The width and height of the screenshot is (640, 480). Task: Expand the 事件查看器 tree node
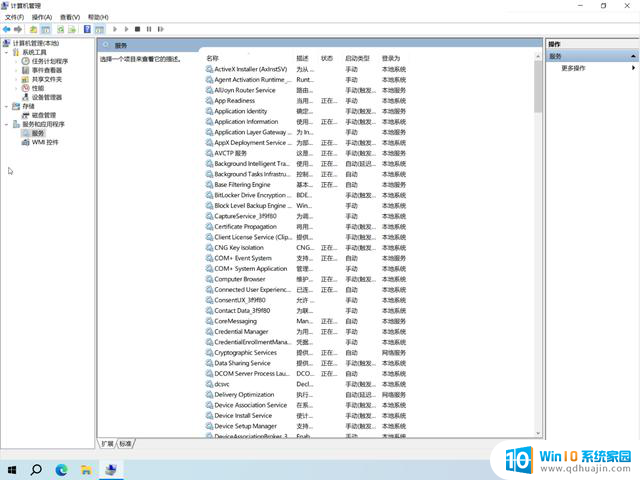(16, 71)
